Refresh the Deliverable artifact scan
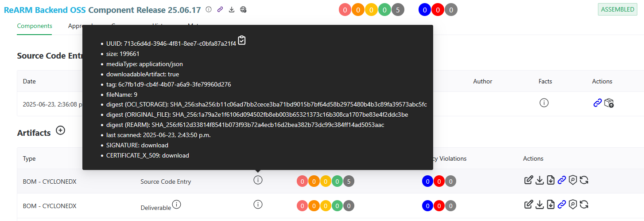The height and width of the screenshot is (221, 644). click(584, 204)
